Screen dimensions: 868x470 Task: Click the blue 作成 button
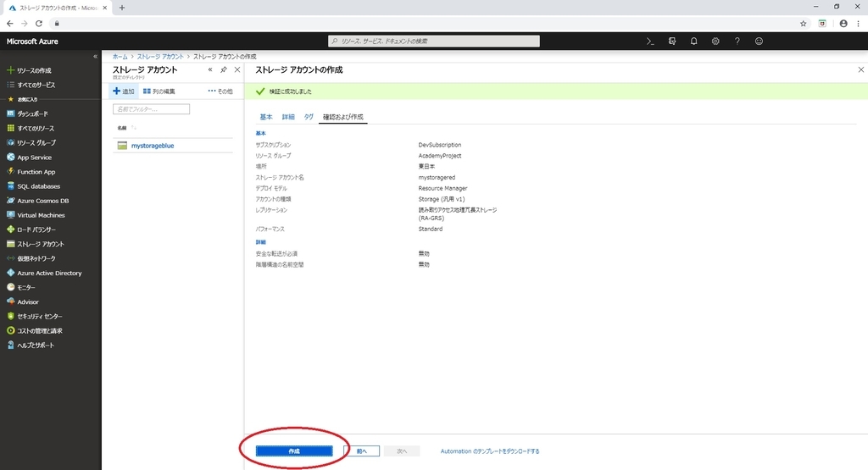pyautogui.click(x=294, y=451)
